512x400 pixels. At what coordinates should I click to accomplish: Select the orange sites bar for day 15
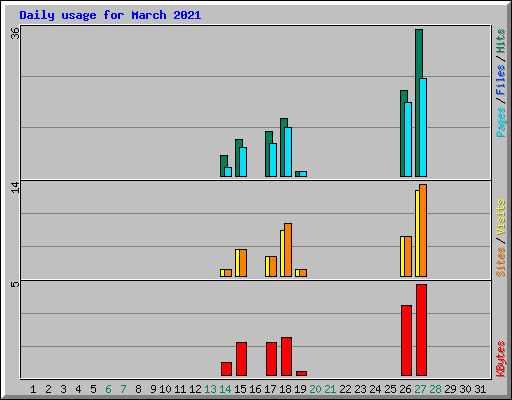tap(243, 263)
